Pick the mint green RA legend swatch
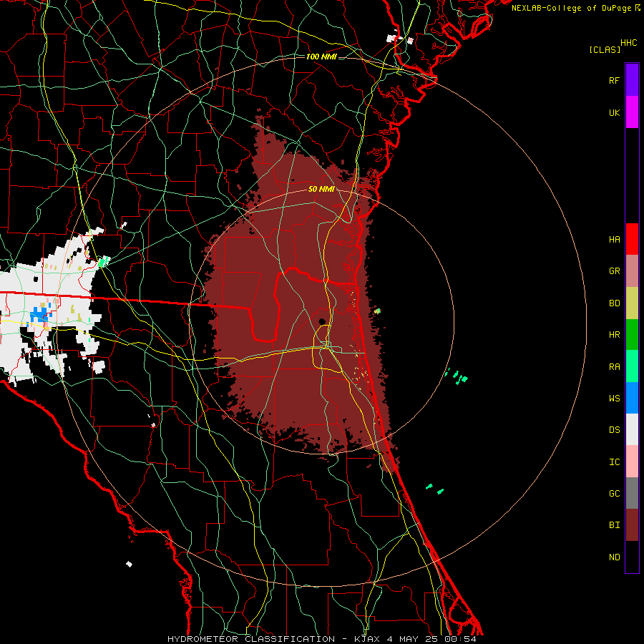 [632, 366]
